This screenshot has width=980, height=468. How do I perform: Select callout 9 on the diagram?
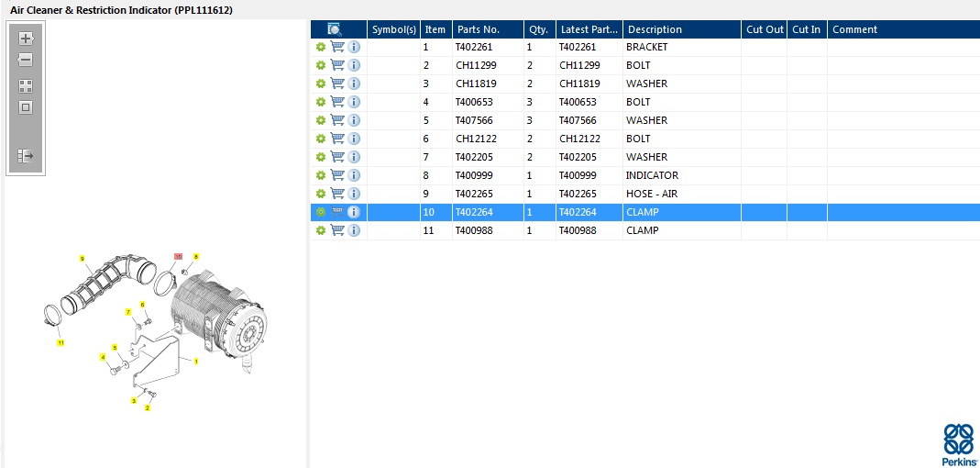coord(82,258)
